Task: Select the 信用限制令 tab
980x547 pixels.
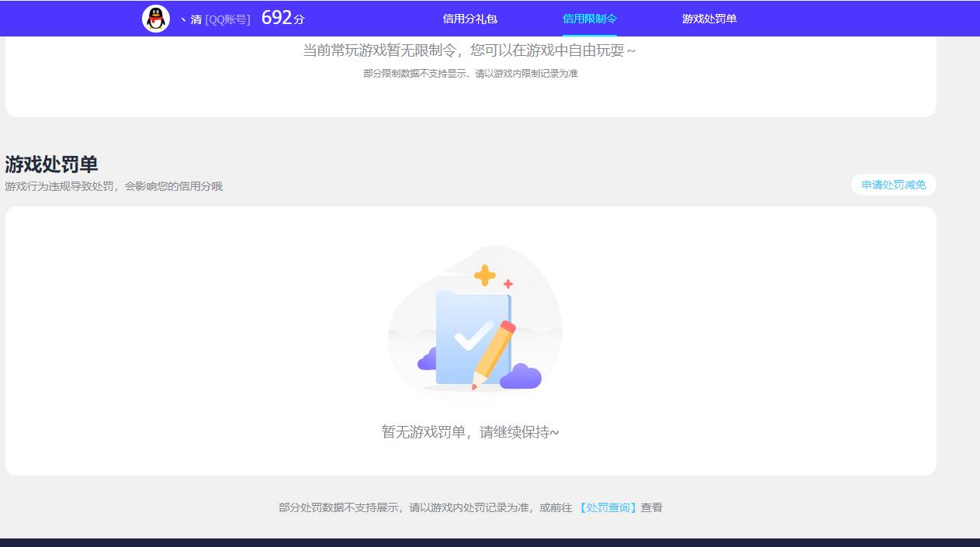Action: pyautogui.click(x=589, y=18)
